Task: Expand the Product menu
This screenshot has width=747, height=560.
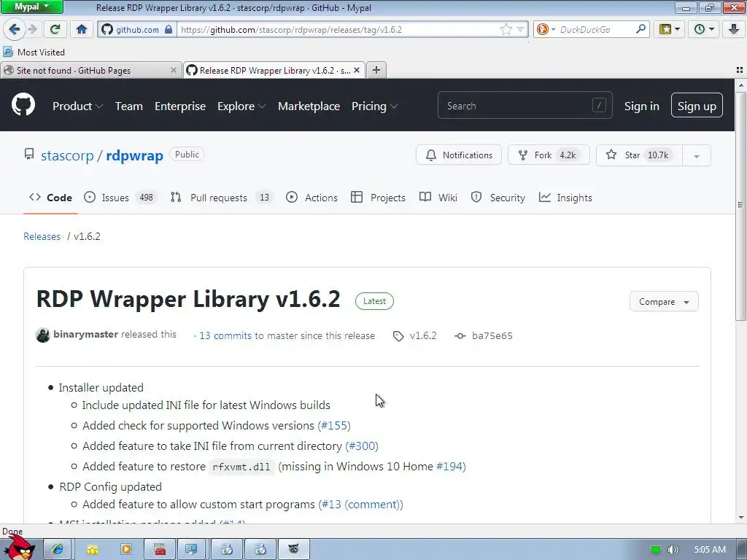Action: tap(77, 106)
